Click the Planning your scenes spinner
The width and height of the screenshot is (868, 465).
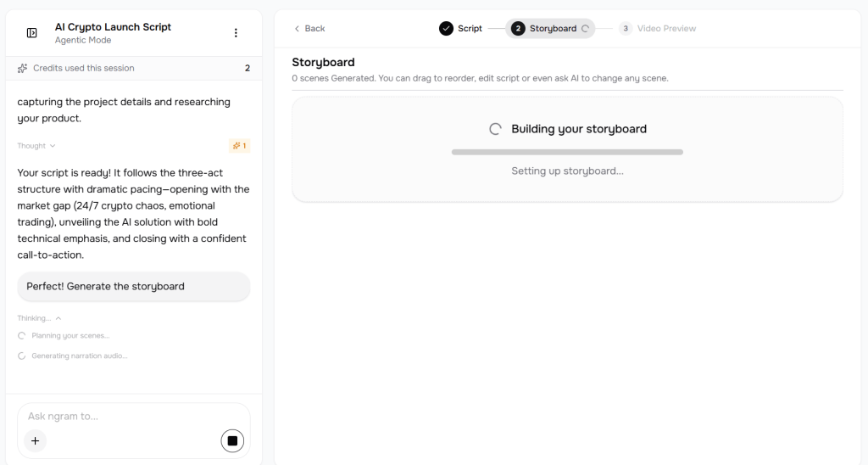pos(22,336)
